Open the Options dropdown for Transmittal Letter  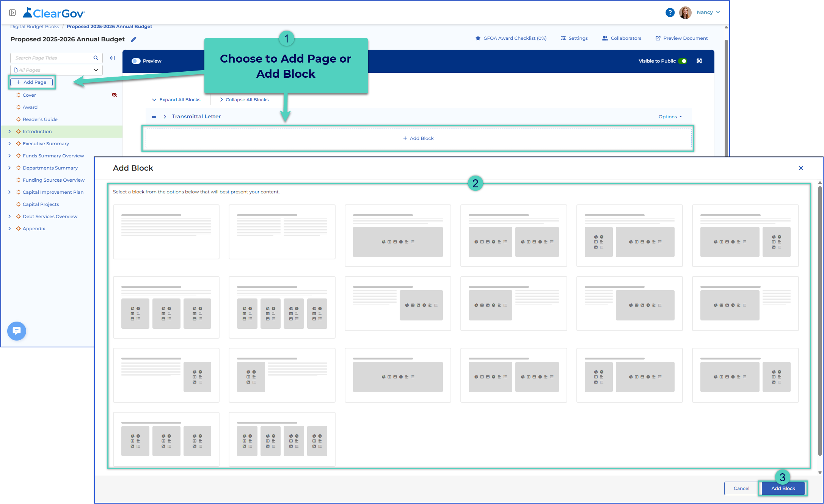[x=670, y=117]
